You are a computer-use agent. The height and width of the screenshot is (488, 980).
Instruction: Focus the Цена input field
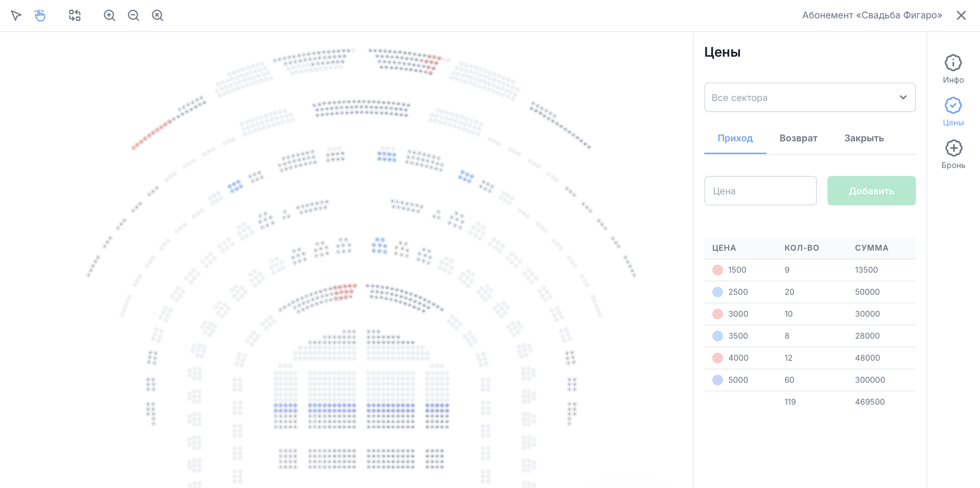click(x=760, y=191)
